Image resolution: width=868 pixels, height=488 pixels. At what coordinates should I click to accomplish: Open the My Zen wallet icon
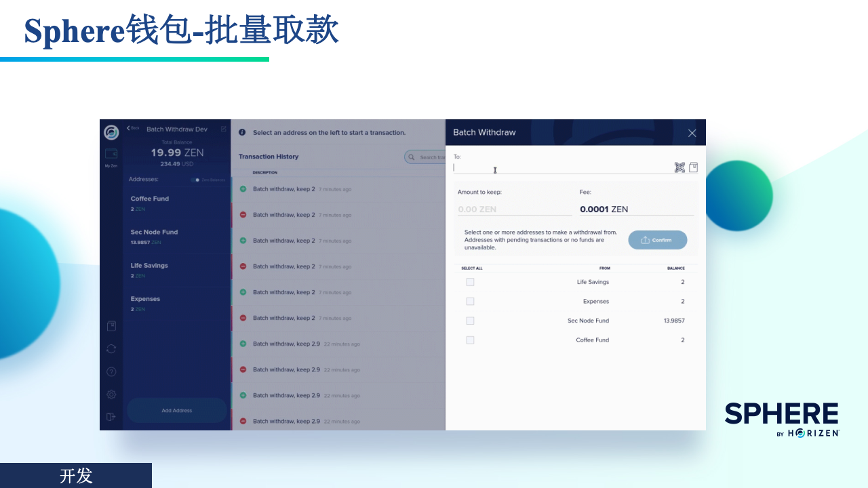[x=111, y=153]
